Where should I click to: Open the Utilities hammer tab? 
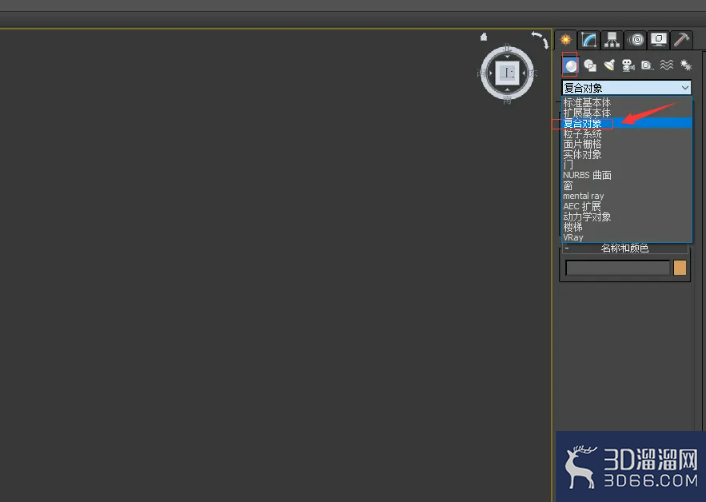[x=681, y=40]
